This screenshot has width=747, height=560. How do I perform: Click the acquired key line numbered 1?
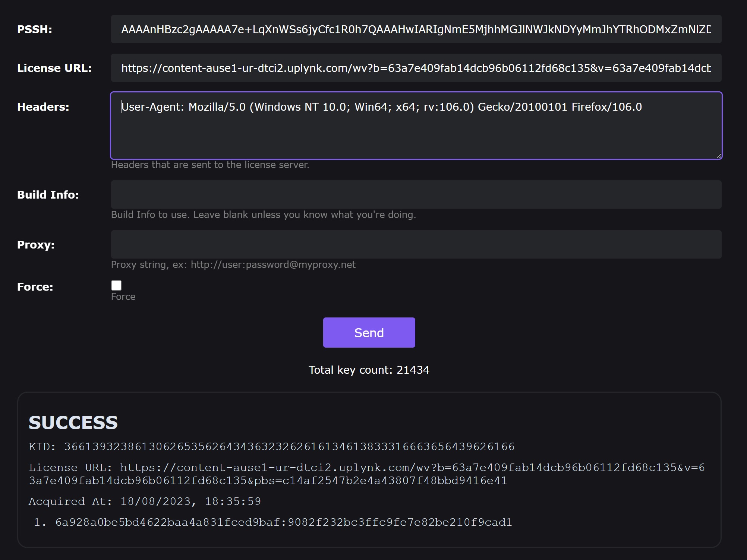pyautogui.click(x=283, y=522)
